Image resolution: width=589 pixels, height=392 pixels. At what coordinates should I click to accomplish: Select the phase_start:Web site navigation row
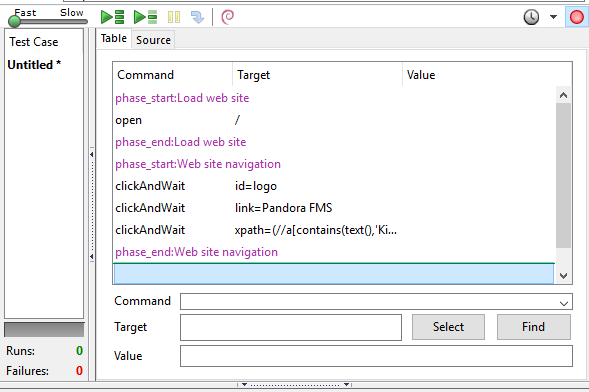pos(334,164)
